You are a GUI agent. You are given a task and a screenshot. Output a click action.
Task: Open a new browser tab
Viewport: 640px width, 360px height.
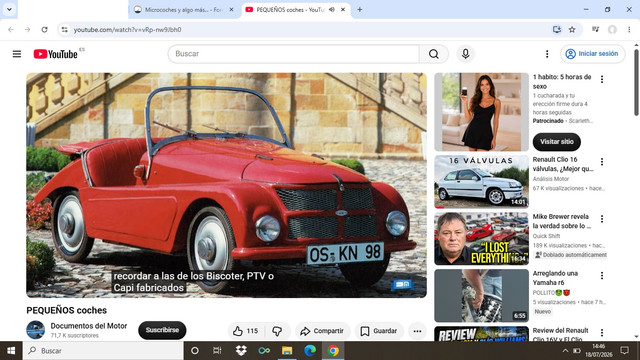[360, 9]
